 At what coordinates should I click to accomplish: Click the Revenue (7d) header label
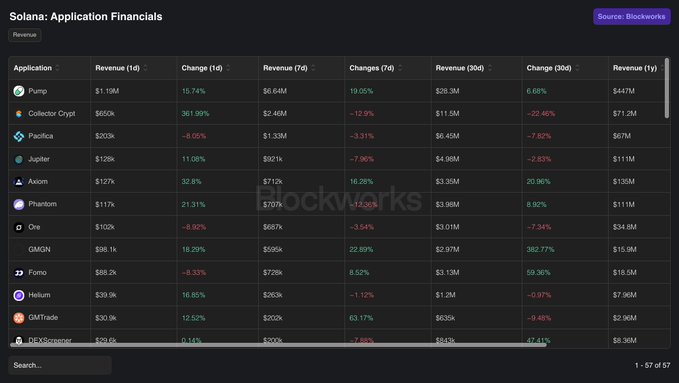pos(285,68)
